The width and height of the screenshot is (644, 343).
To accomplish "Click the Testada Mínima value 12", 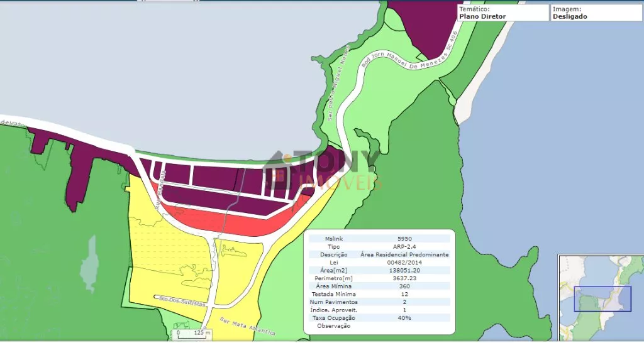I will (404, 294).
